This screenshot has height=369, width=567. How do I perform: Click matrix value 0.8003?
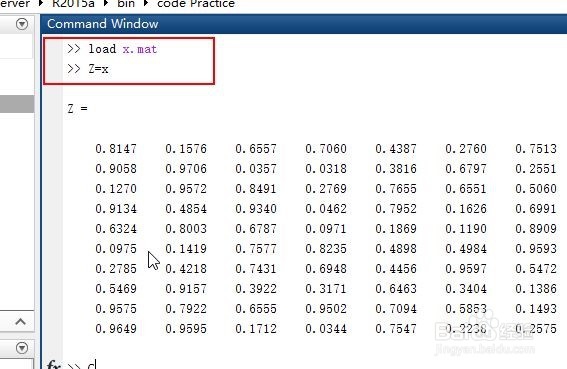[x=186, y=229]
